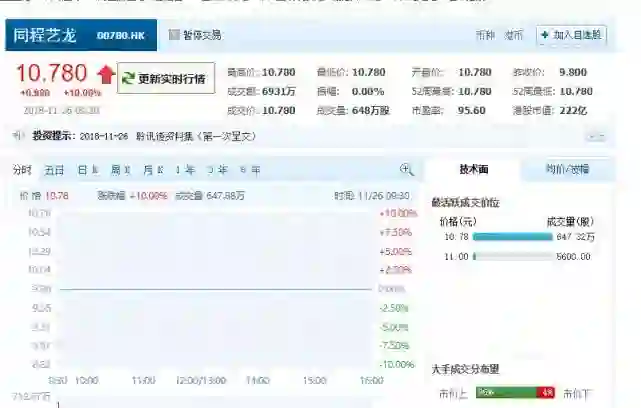Click the 10:00 time axis label
641x408 pixels.
coord(87,381)
